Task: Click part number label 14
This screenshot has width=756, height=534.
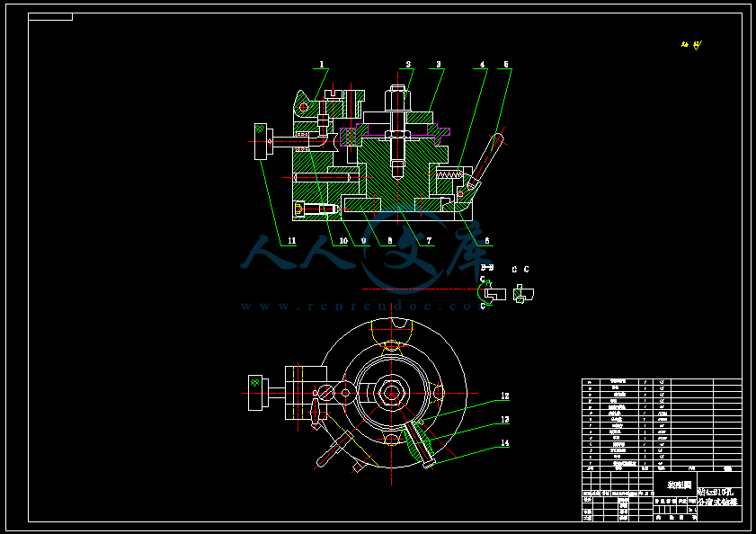Action: [x=505, y=443]
